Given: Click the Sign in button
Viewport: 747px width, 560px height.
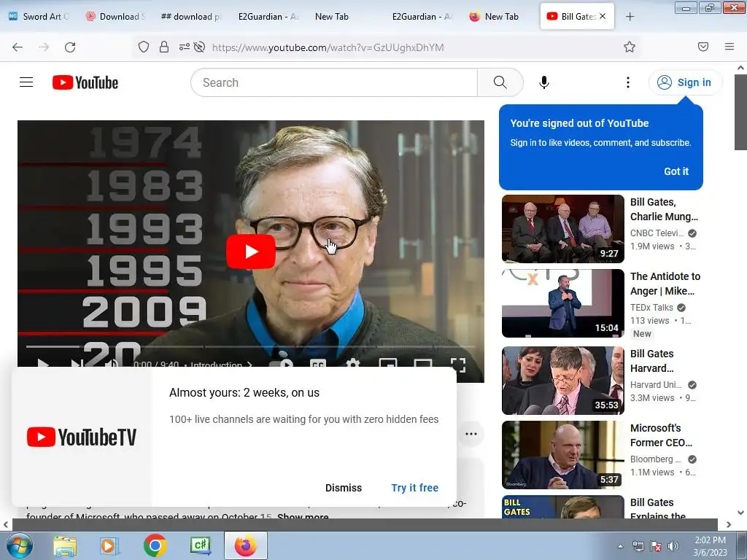Looking at the screenshot, I should pos(684,82).
